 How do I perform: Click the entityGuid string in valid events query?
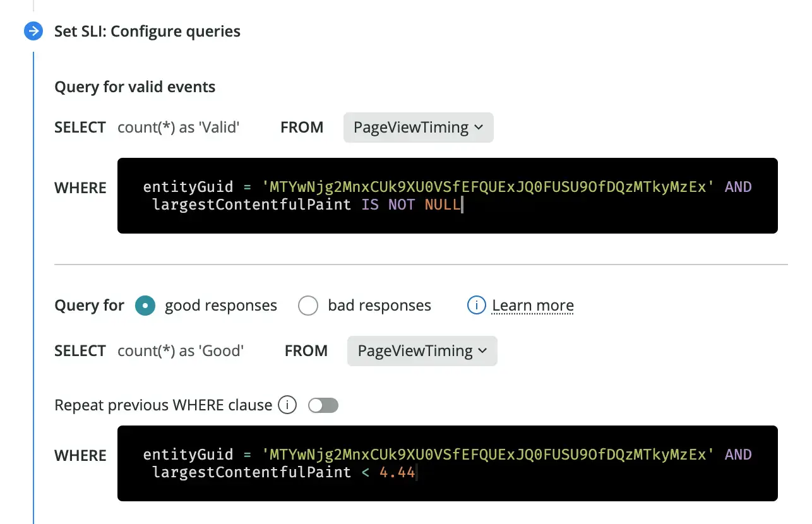(487, 187)
